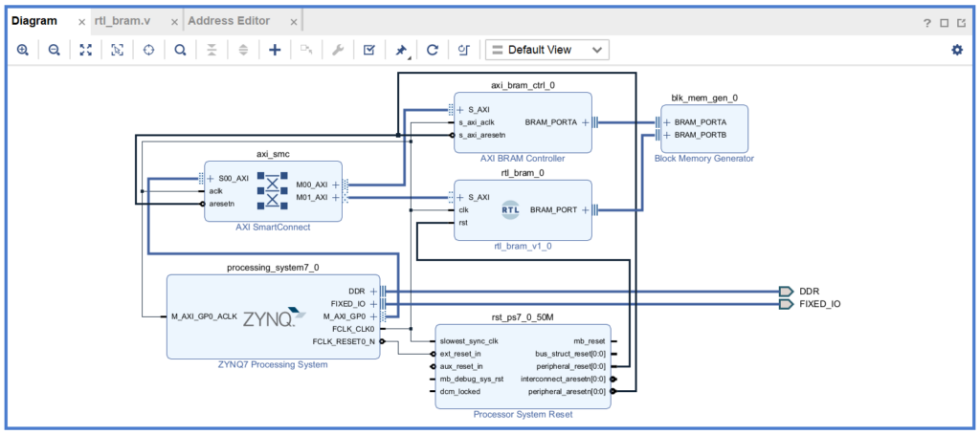
Task: Open the Search icon in the toolbar
Action: (180, 50)
